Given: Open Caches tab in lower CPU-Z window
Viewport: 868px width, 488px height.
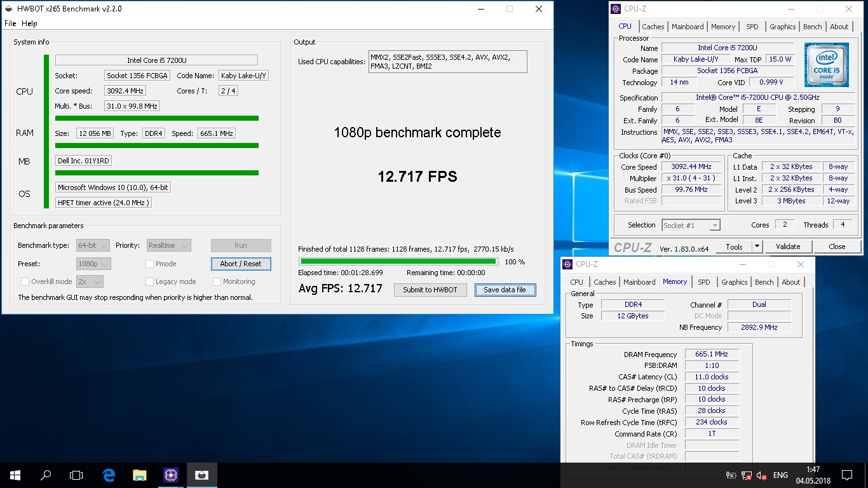Looking at the screenshot, I should 605,282.
